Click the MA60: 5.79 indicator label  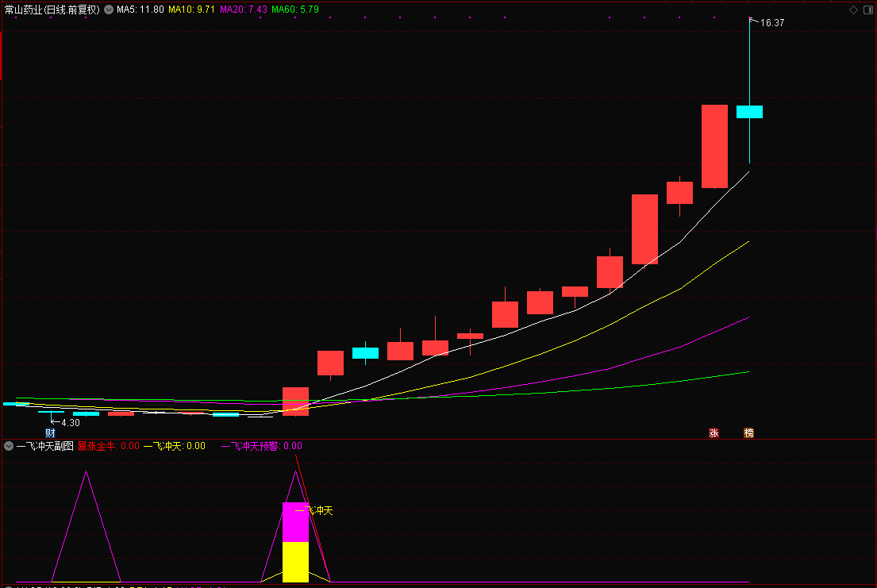pos(295,10)
